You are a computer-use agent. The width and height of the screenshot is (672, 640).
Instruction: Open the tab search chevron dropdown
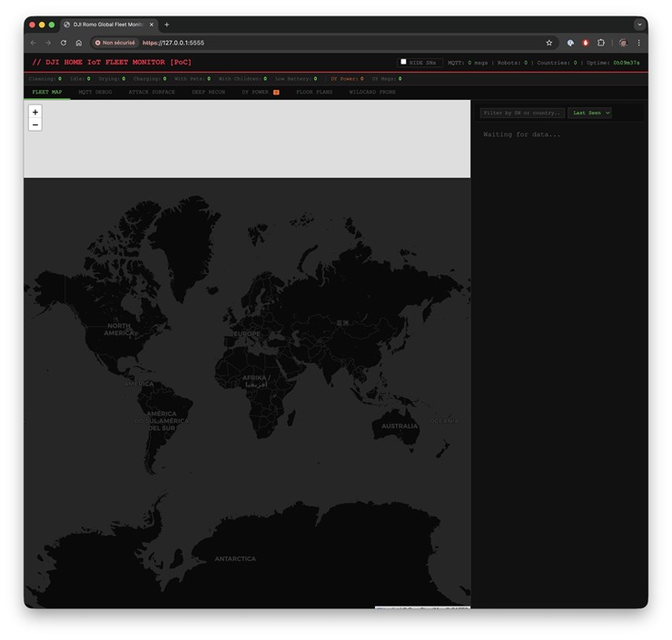click(638, 25)
